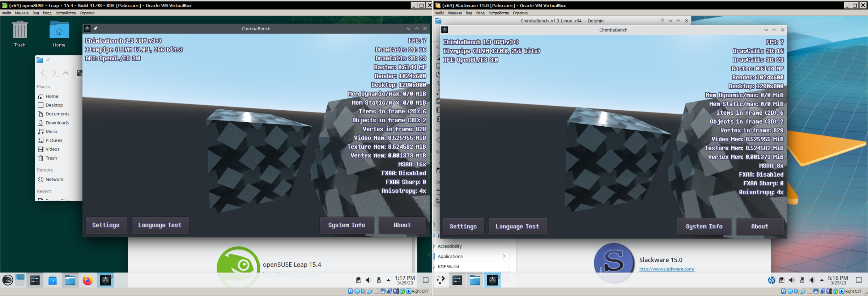Open System Settings from the openSUSE taskbar
The height and width of the screenshot is (296, 868).
point(35,280)
